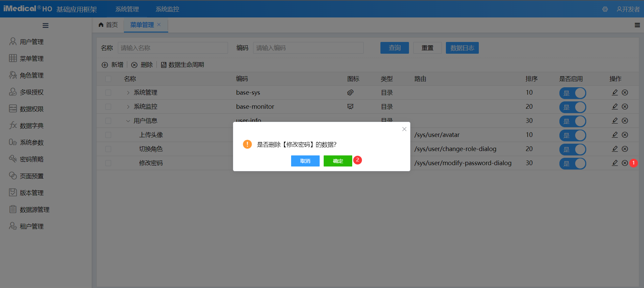Click the 数据生命周期 toolbar icon
Viewport: 644px width, 288px height.
click(164, 65)
